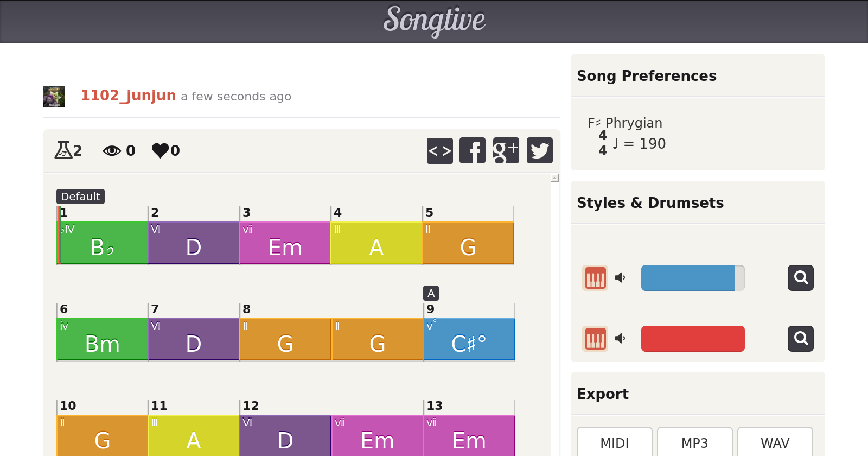The width and height of the screenshot is (868, 456).
Task: Export the song as MIDI
Action: point(615,443)
